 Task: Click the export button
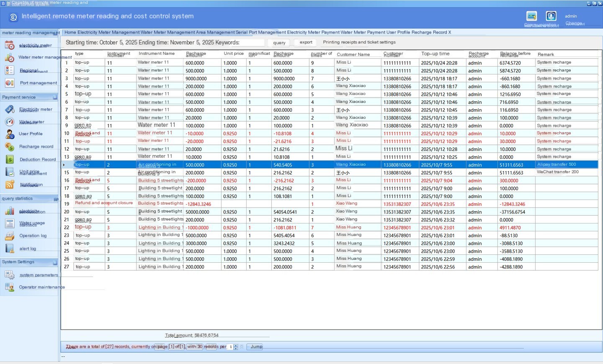click(306, 42)
